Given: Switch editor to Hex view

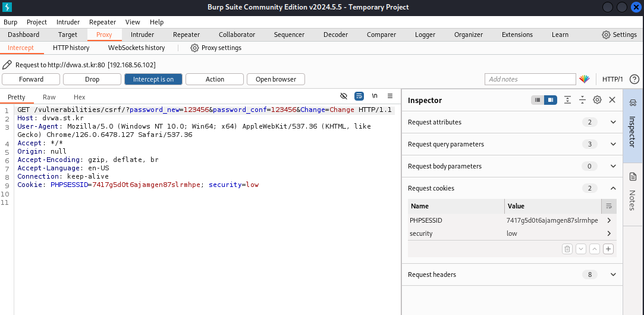Looking at the screenshot, I should tap(79, 97).
